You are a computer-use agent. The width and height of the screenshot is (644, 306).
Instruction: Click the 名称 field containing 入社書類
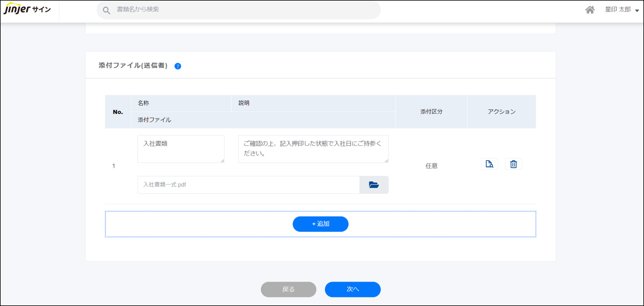[180, 149]
